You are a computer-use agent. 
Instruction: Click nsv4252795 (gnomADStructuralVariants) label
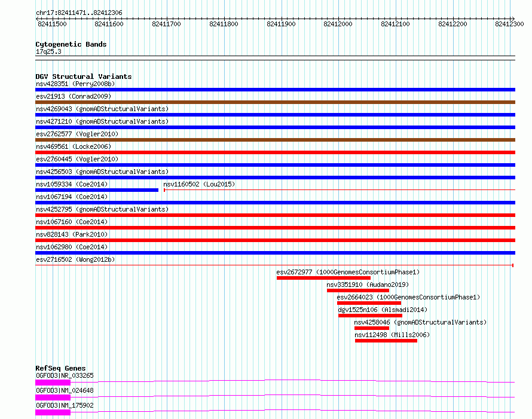pyautogui.click(x=102, y=209)
